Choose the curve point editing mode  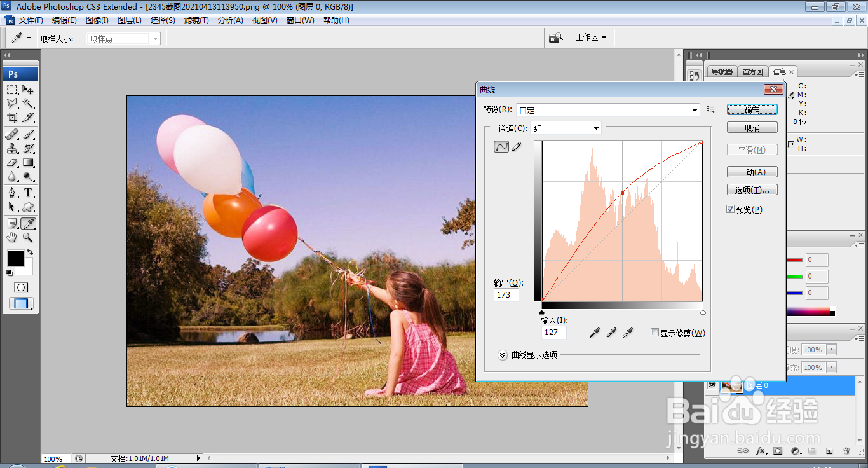[501, 146]
